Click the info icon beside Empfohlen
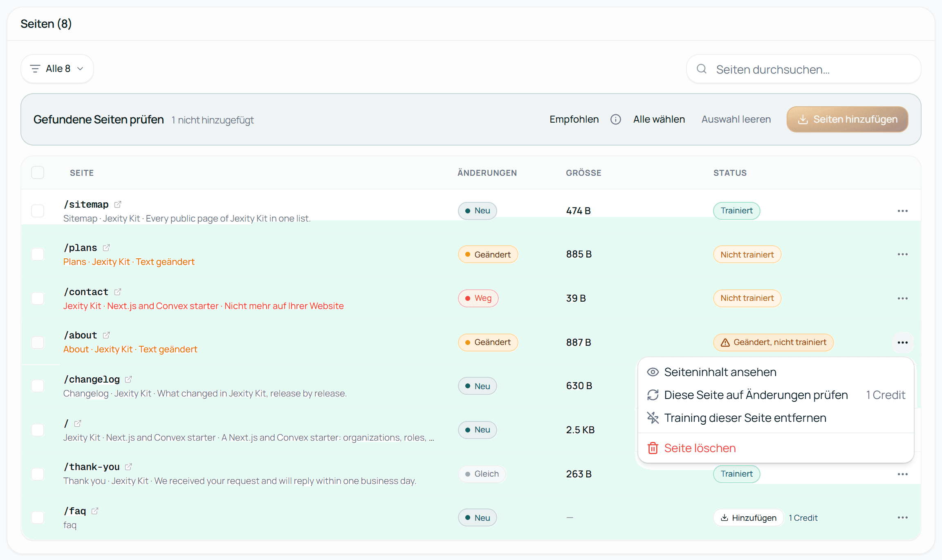This screenshot has width=942, height=560. pos(615,119)
